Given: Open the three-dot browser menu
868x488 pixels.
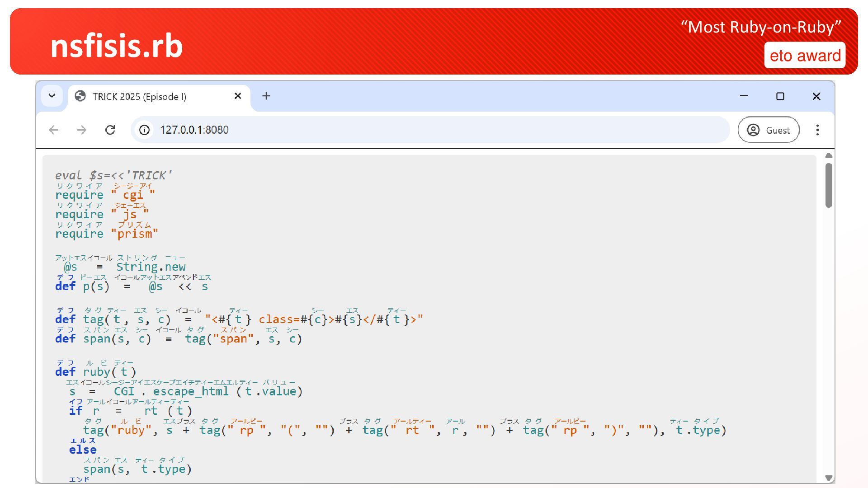Looking at the screenshot, I should 817,130.
